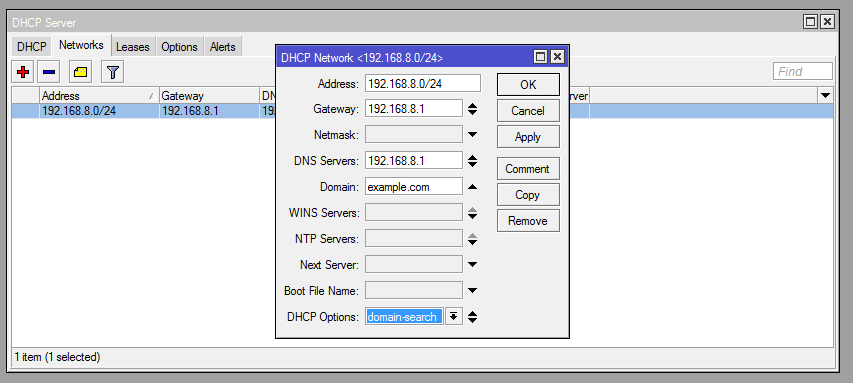Screen dimensions: 853x383
Task: Open the Alerts tab
Action: 222,47
